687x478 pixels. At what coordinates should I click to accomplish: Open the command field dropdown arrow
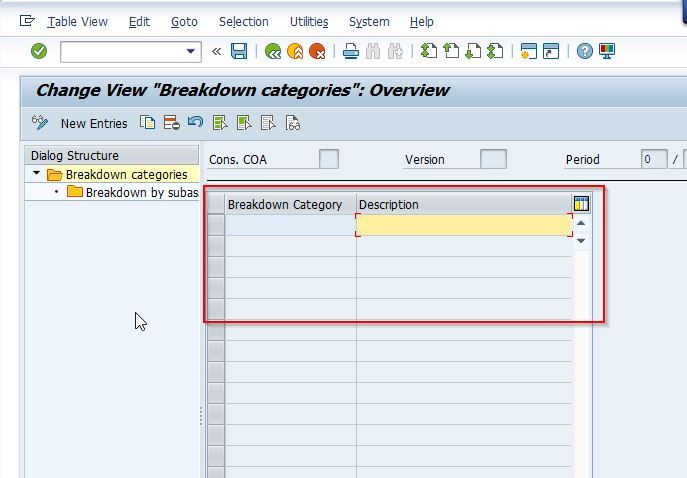click(191, 51)
